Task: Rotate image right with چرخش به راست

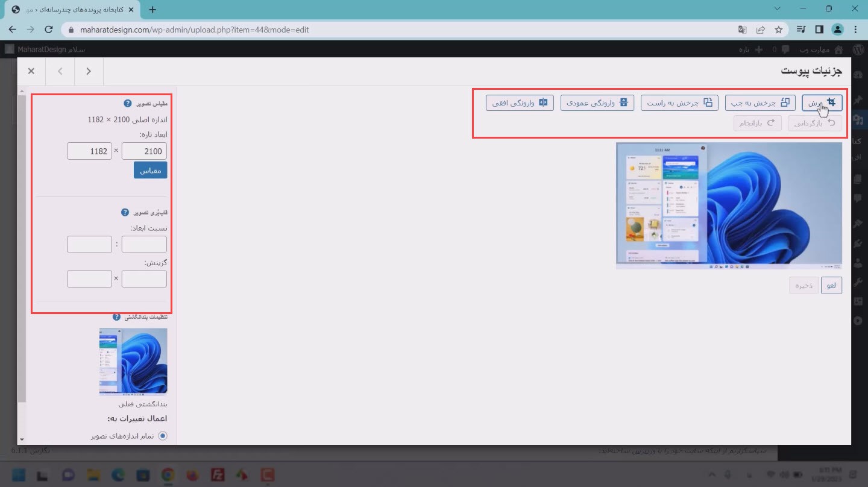Action: (x=679, y=103)
